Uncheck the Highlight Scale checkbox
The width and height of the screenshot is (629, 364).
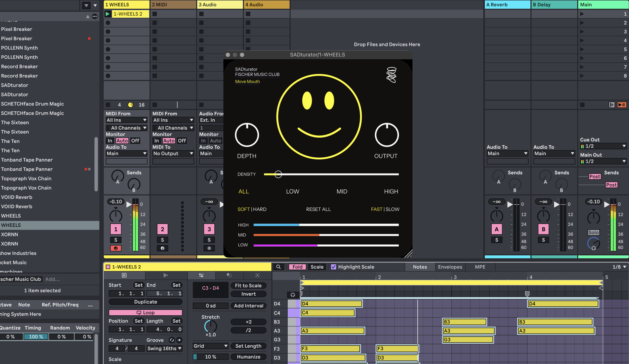(x=333, y=267)
